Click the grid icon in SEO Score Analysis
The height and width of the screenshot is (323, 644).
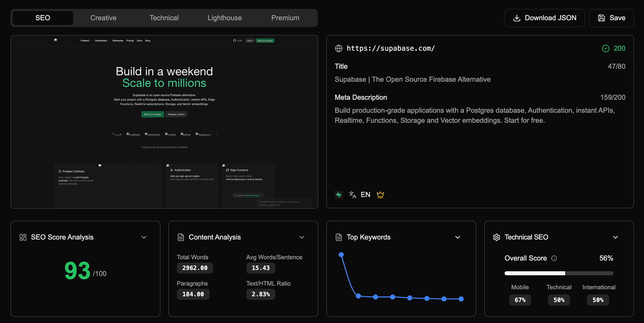coord(23,237)
